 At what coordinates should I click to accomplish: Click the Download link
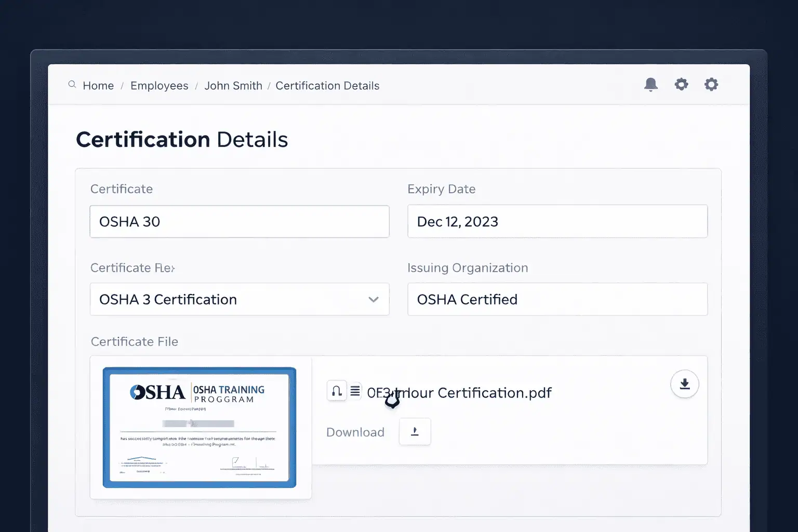[x=355, y=432]
